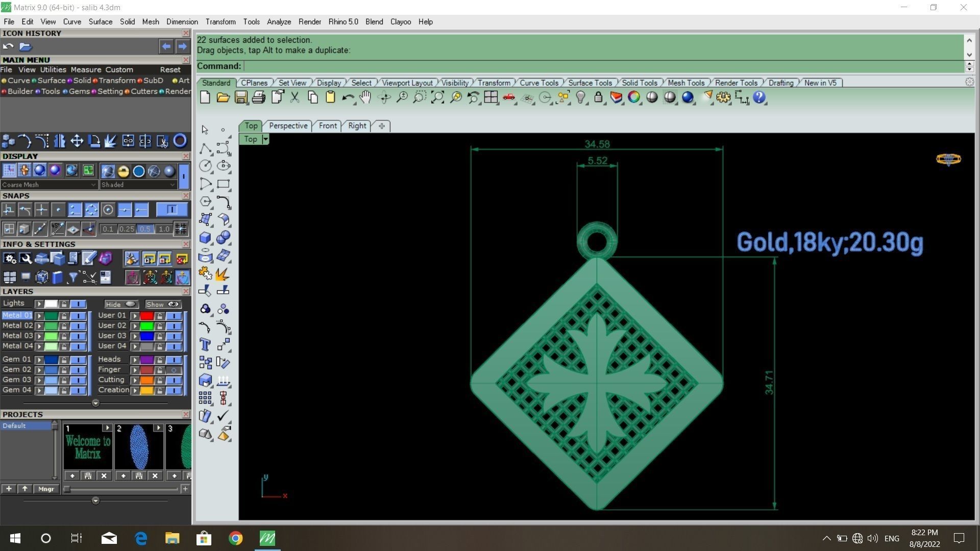Toggle the lock on User 01 layer

pos(160,316)
